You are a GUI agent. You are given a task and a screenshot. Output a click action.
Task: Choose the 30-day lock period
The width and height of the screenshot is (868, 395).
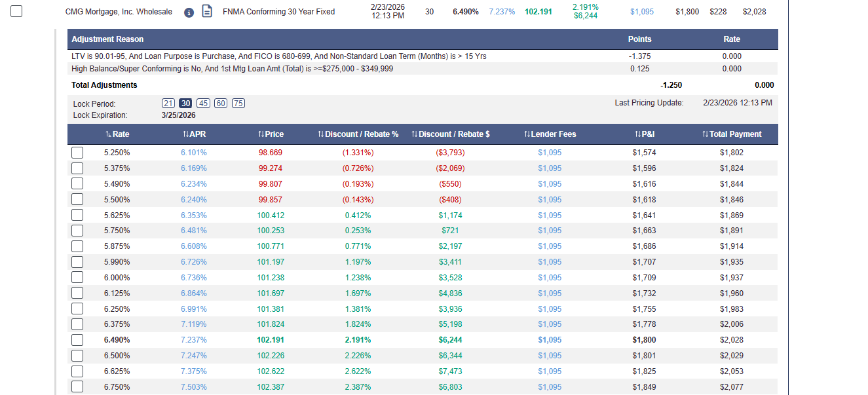coord(185,103)
